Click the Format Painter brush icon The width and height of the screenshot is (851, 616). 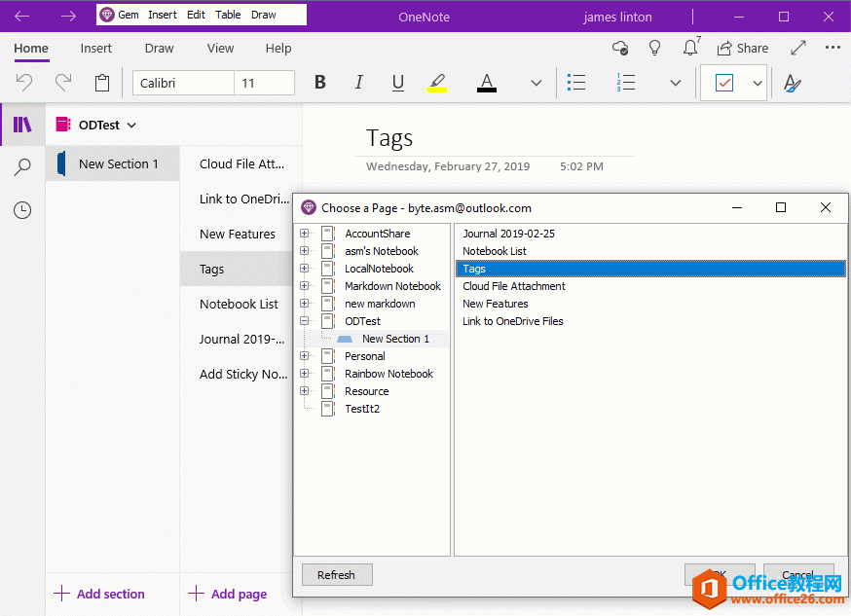(x=792, y=83)
